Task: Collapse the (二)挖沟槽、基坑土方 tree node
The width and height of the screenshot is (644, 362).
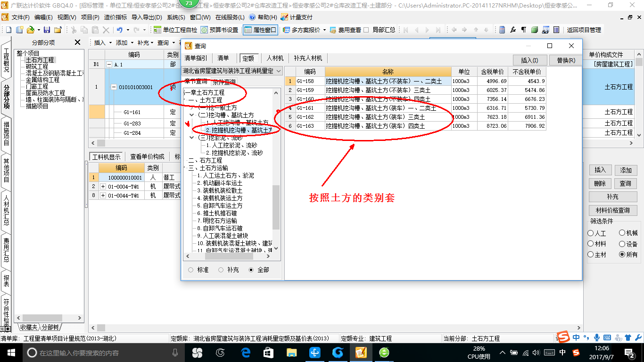Action: [192, 115]
